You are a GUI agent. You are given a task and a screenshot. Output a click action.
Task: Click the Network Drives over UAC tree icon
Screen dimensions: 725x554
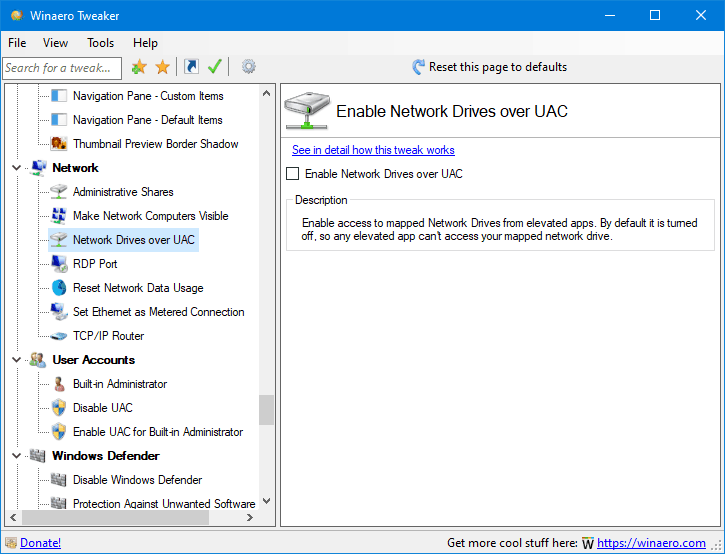pos(59,240)
